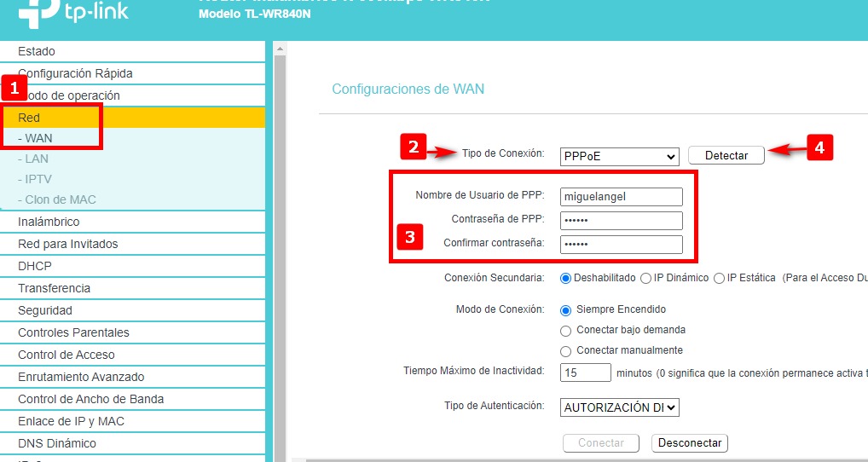Select Conectar bajo demanda connection mode
Screen dimensions: 868x462
[566, 331]
